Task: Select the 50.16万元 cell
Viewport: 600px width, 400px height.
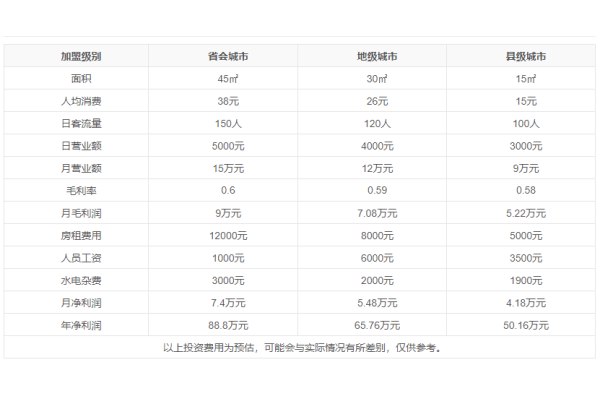Action: (x=521, y=325)
